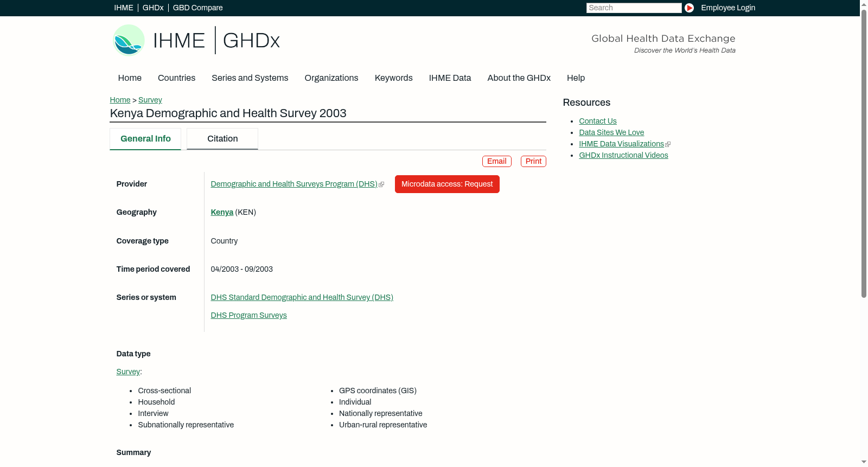
Task: Open Organizations menu item
Action: coord(331,78)
